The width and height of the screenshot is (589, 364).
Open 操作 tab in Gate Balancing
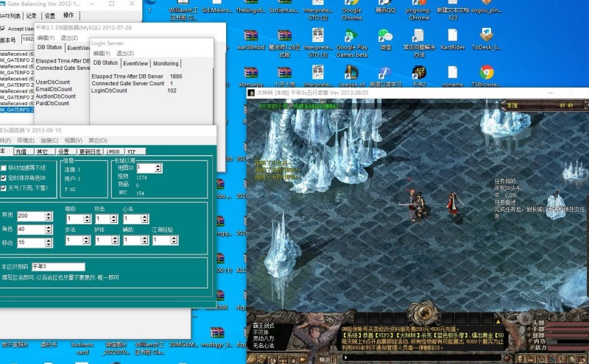pos(68,15)
